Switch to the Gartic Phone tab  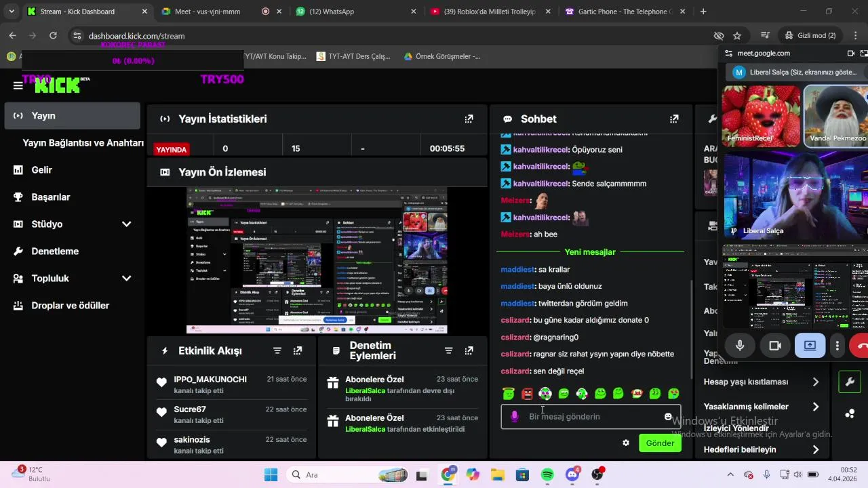pos(624,12)
